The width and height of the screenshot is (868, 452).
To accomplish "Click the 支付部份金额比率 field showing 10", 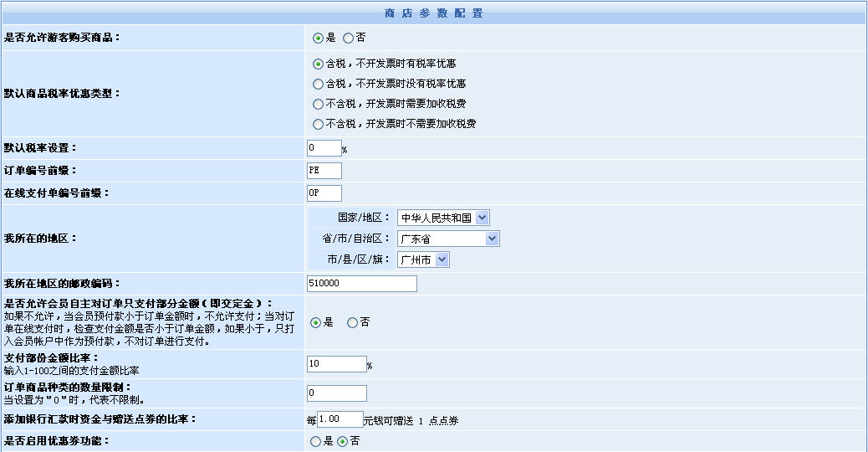I will pos(336,364).
